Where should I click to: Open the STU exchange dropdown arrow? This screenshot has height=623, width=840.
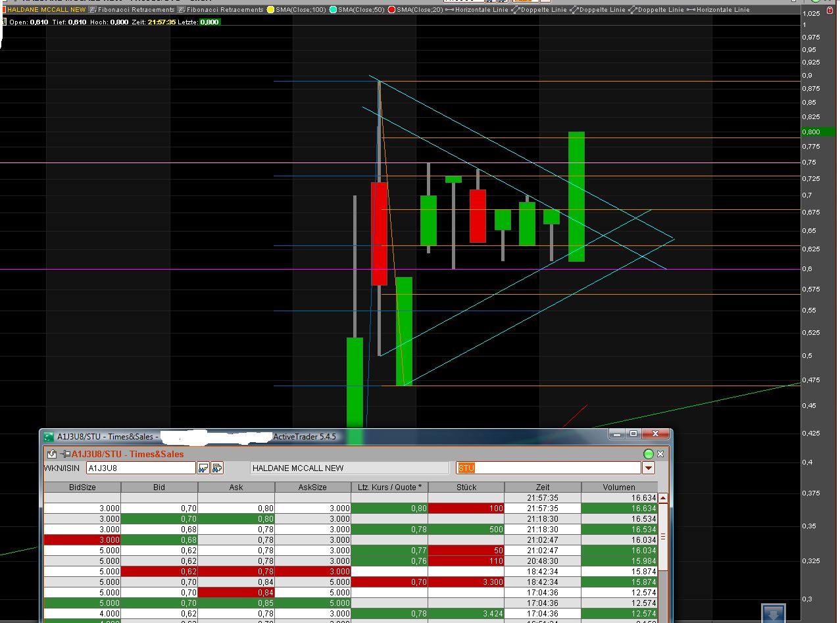click(x=649, y=468)
